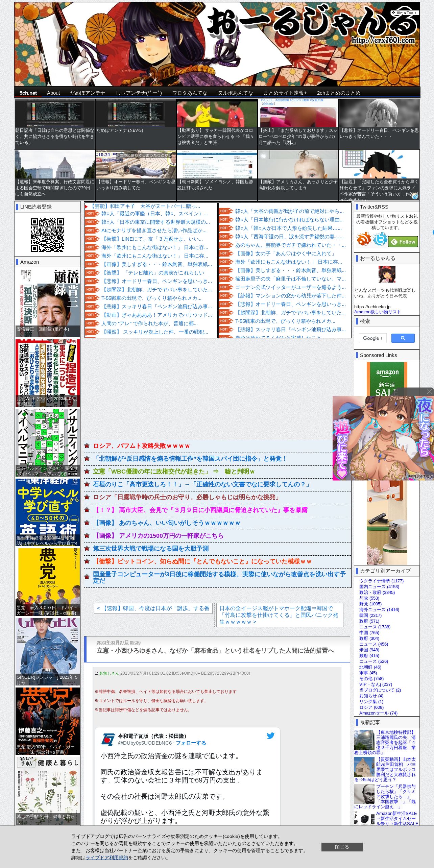Open the ヌルポあんてな nav item
The height and width of the screenshot is (868, 434).
[235, 93]
